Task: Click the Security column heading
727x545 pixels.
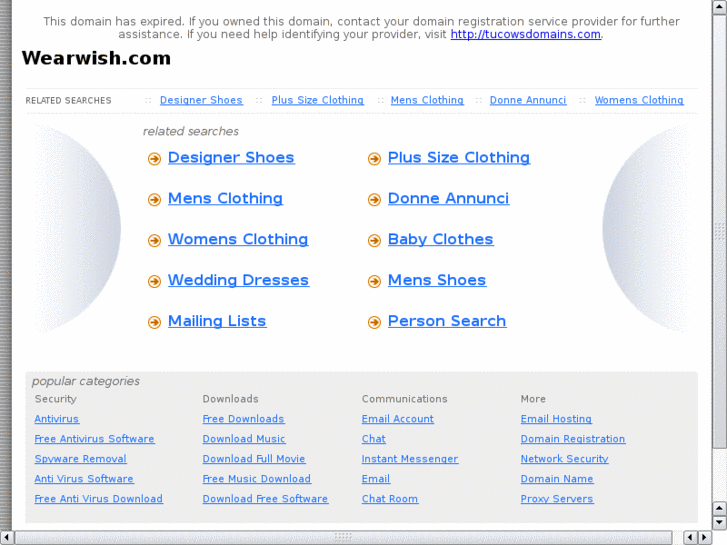Action: click(x=56, y=399)
